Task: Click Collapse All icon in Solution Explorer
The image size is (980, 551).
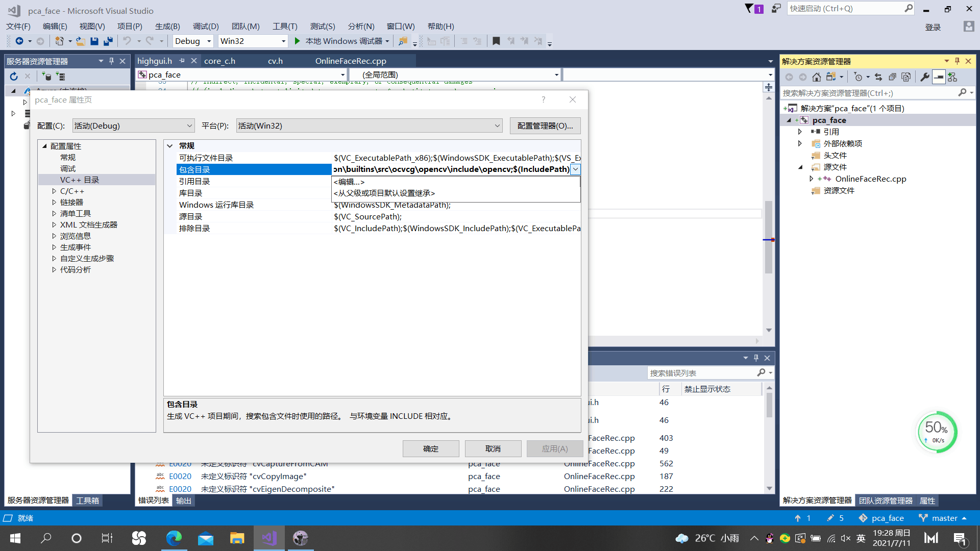Action: coord(892,77)
